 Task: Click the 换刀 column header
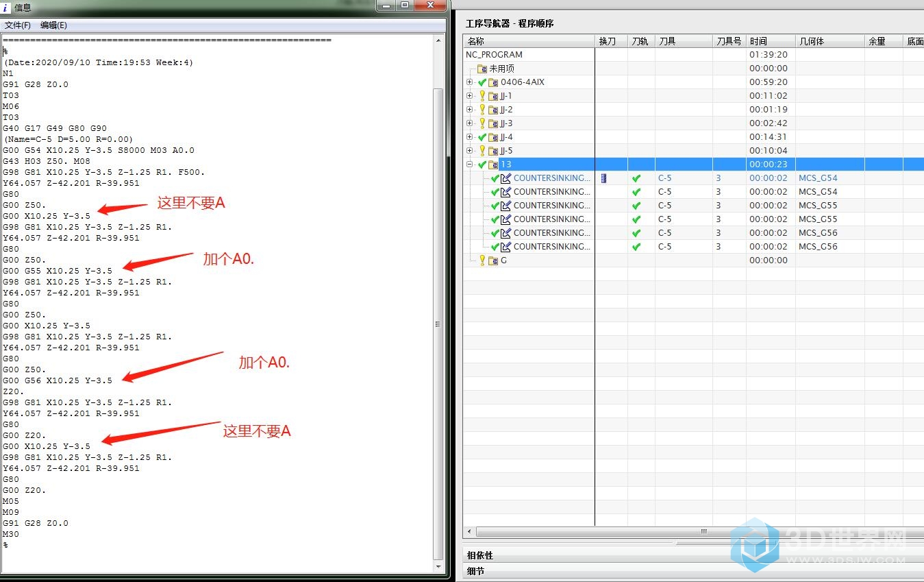(611, 41)
